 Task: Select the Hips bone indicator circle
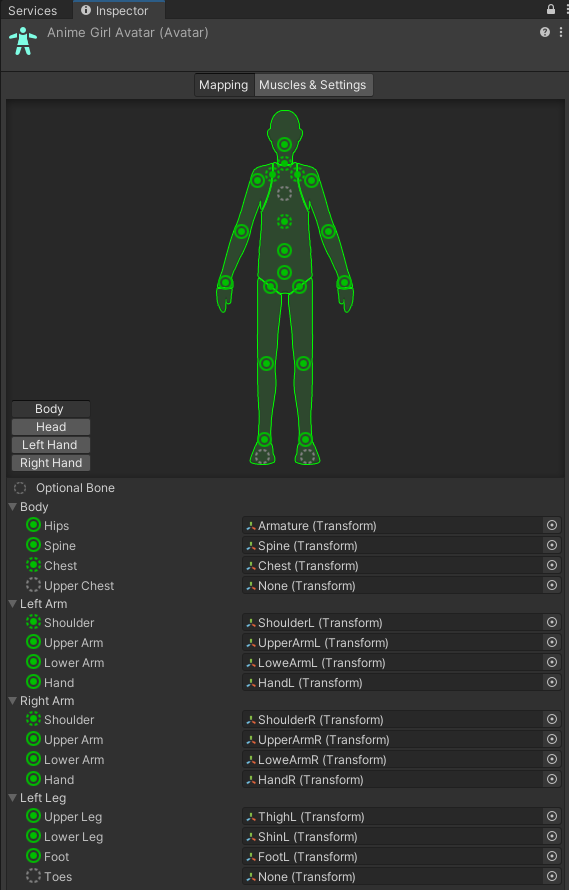pos(34,525)
